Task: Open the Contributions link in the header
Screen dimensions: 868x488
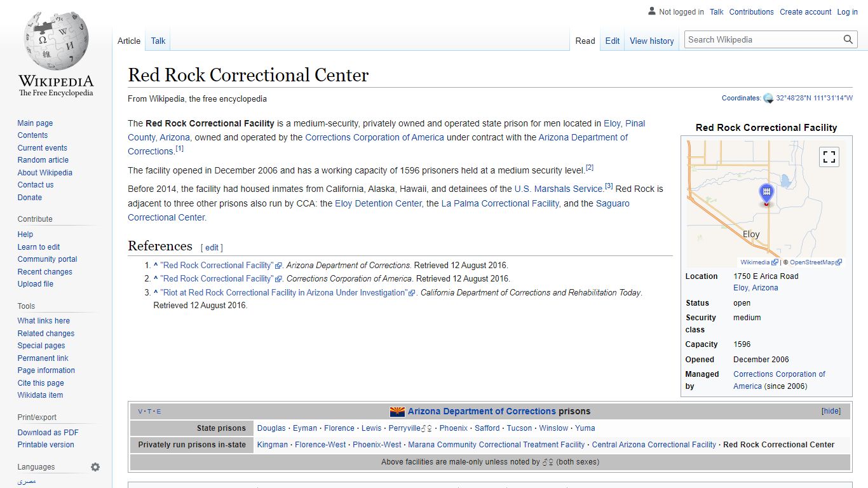Action: click(x=752, y=12)
